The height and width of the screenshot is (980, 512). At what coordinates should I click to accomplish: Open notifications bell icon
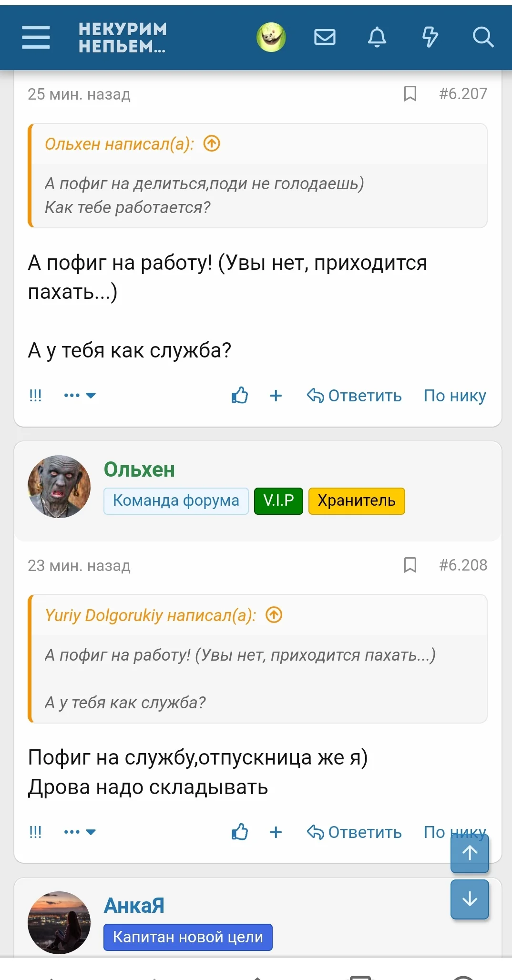tap(377, 37)
